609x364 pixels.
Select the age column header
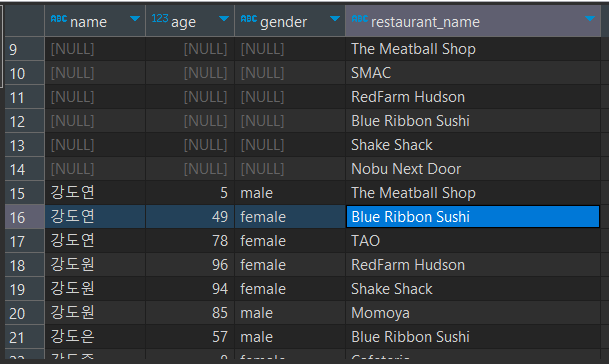(x=190, y=21)
